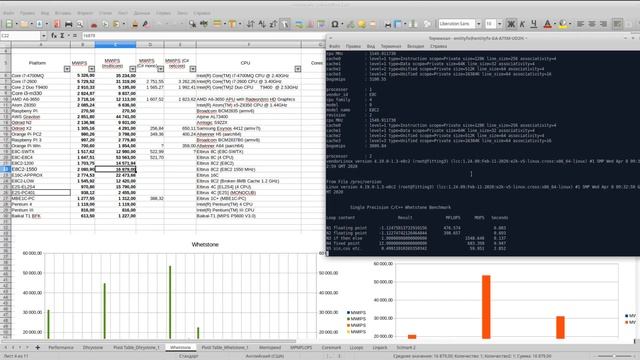Open Print Preview with magnifier icon
The height and width of the screenshot is (360, 640).
coord(80,24)
